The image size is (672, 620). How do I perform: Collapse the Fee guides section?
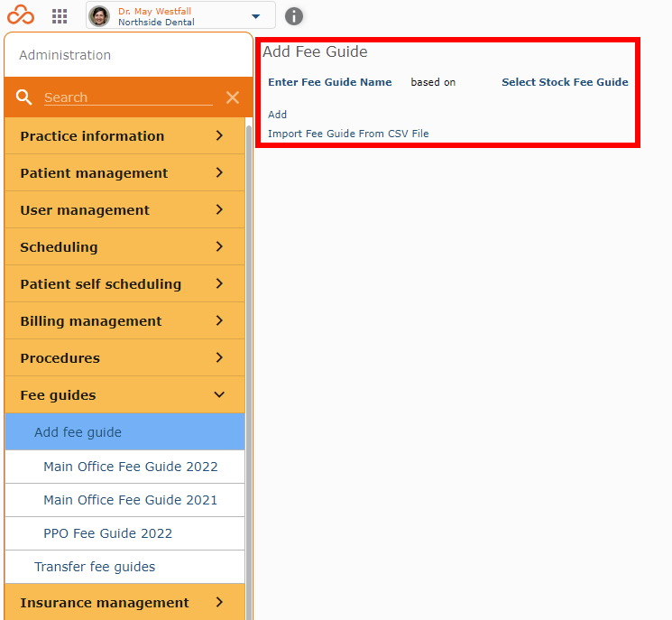[124, 395]
